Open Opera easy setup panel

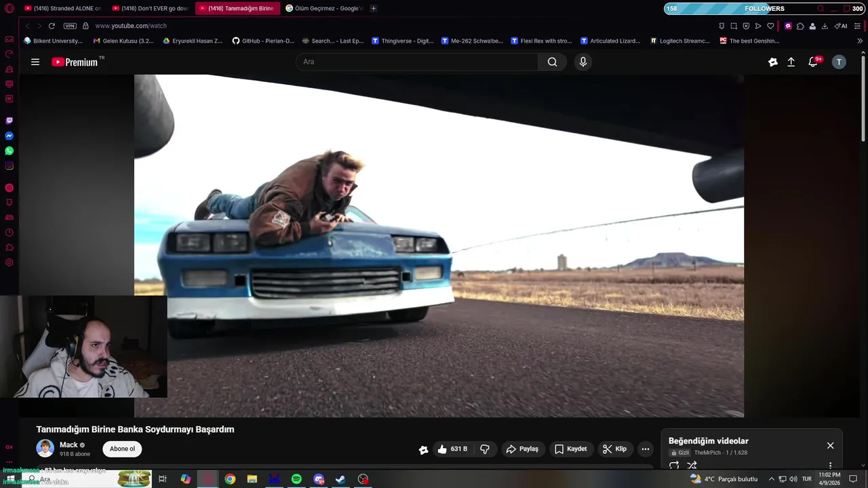click(858, 26)
